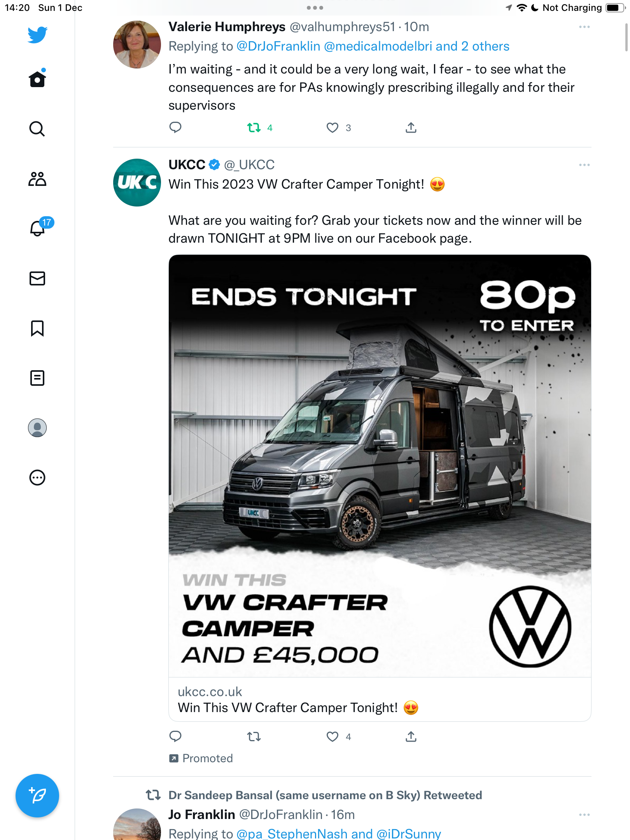Open More circle menu in sidebar
This screenshot has height=840, width=630.
(x=37, y=478)
